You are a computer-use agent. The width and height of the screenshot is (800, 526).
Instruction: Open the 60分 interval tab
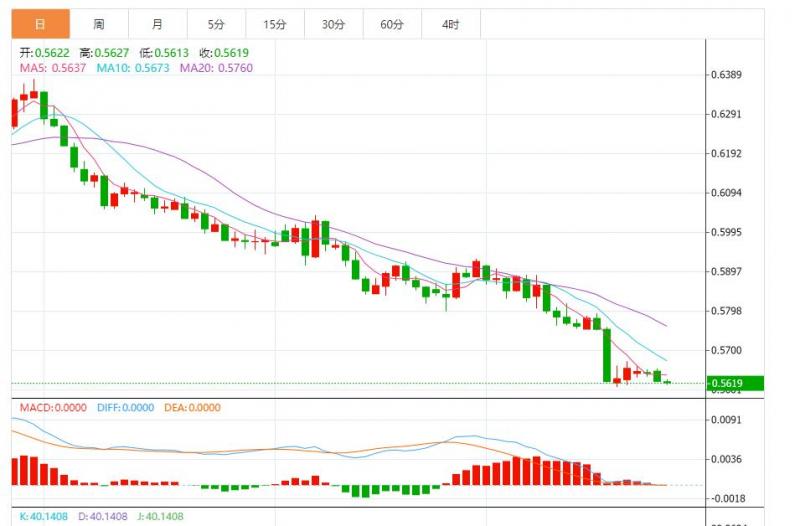[x=392, y=24]
